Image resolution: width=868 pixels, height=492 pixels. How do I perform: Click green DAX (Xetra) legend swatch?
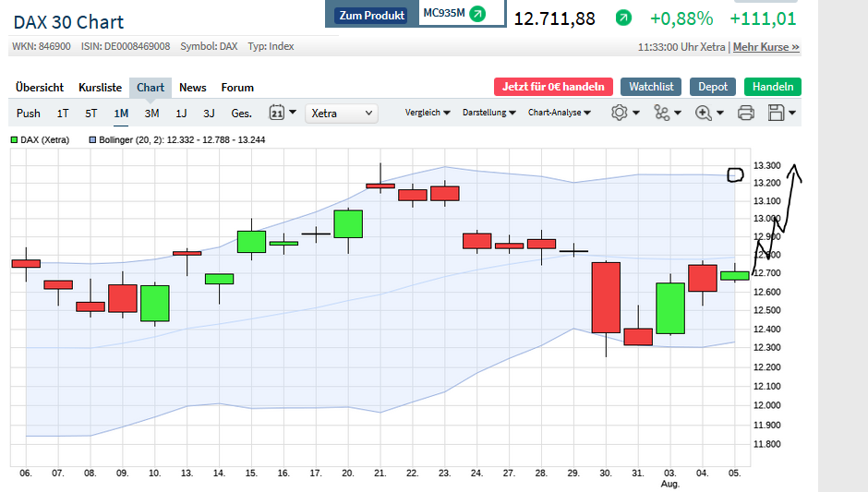[15, 140]
